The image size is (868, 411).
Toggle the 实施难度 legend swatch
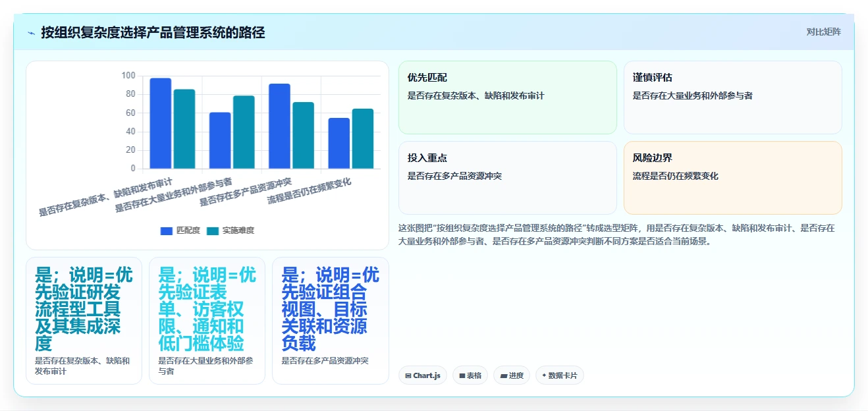[213, 231]
